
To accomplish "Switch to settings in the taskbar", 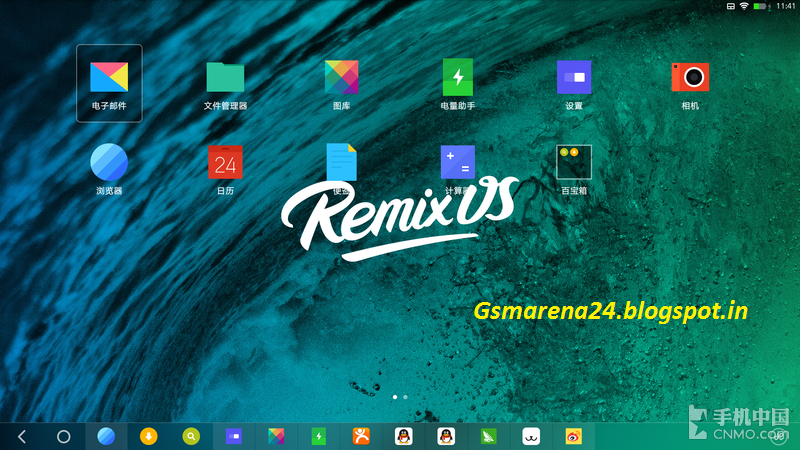I will [x=234, y=436].
